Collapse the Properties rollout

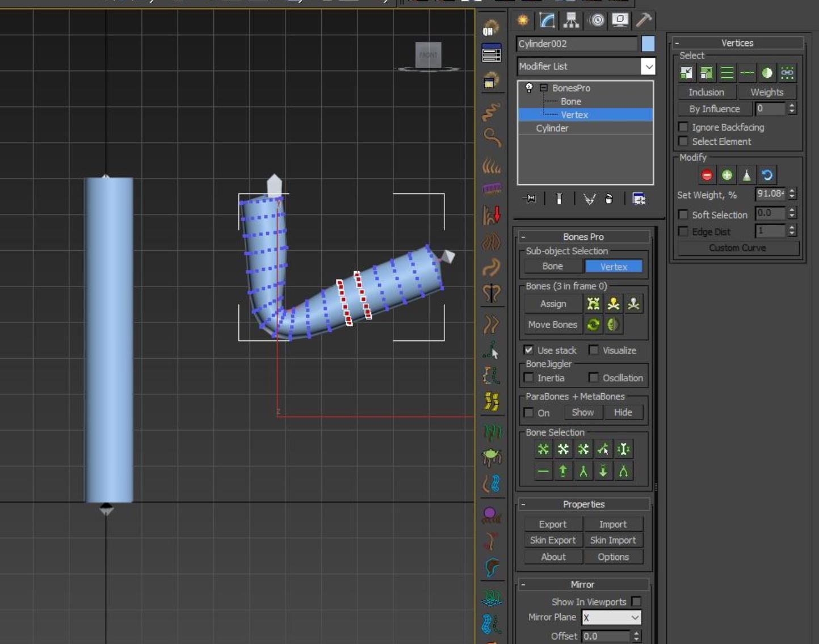583,504
